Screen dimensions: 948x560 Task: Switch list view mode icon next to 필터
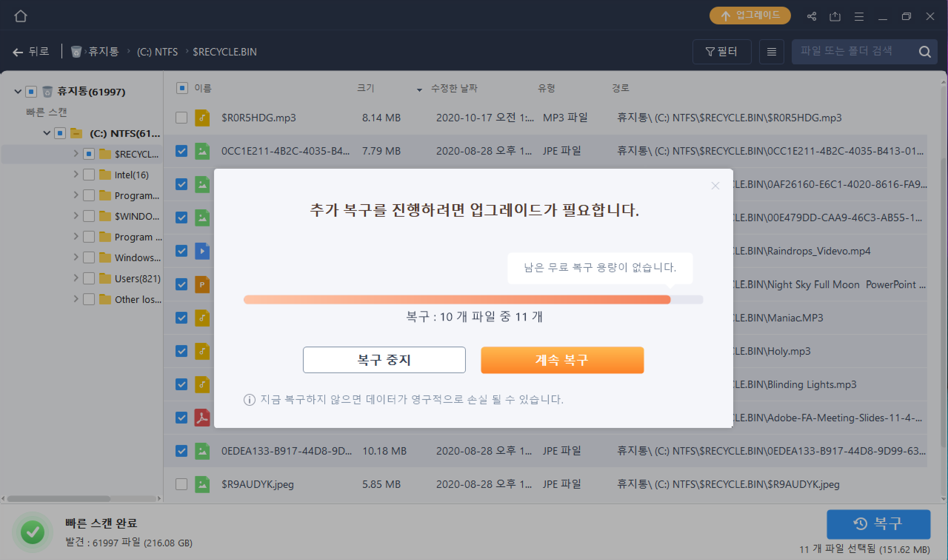click(x=771, y=52)
